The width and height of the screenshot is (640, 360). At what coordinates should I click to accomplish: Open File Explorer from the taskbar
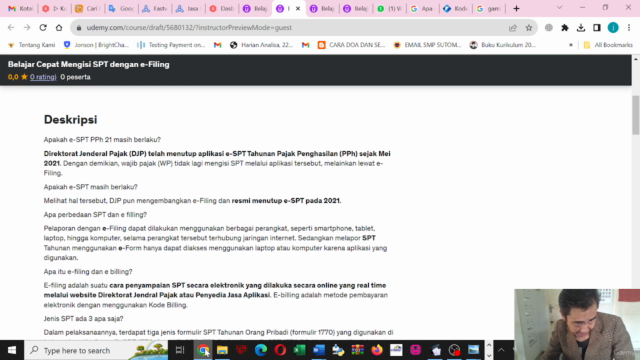222,350
